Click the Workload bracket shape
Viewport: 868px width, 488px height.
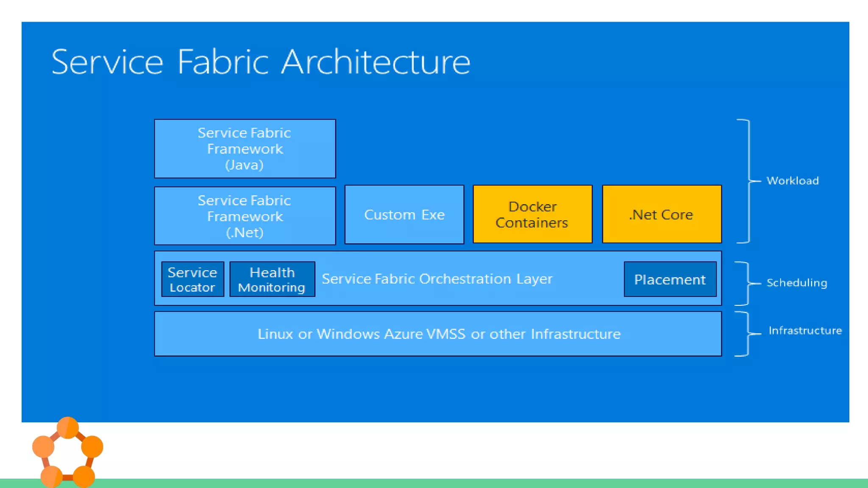click(749, 181)
